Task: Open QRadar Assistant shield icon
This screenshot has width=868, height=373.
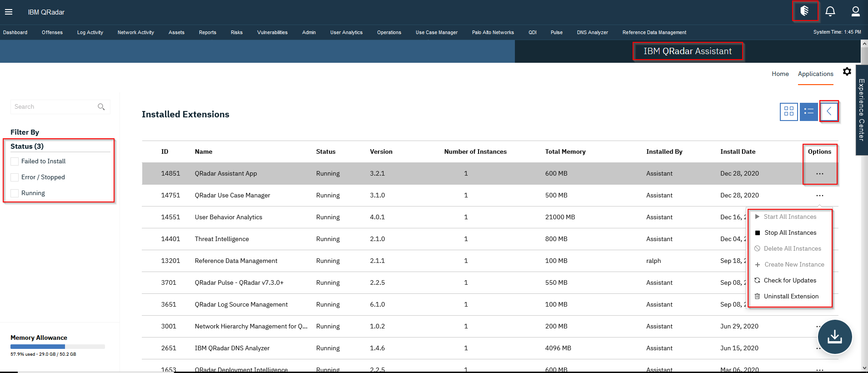Action: pyautogui.click(x=804, y=11)
